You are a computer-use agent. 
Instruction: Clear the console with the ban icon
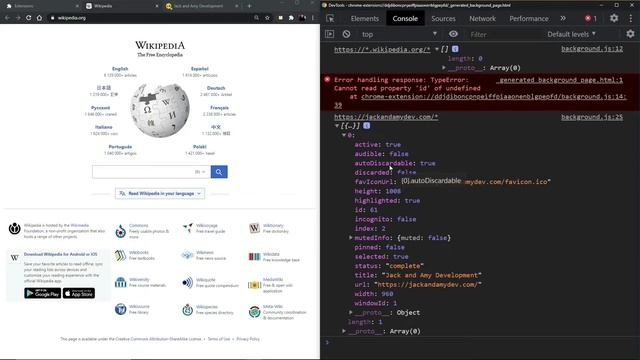point(346,34)
